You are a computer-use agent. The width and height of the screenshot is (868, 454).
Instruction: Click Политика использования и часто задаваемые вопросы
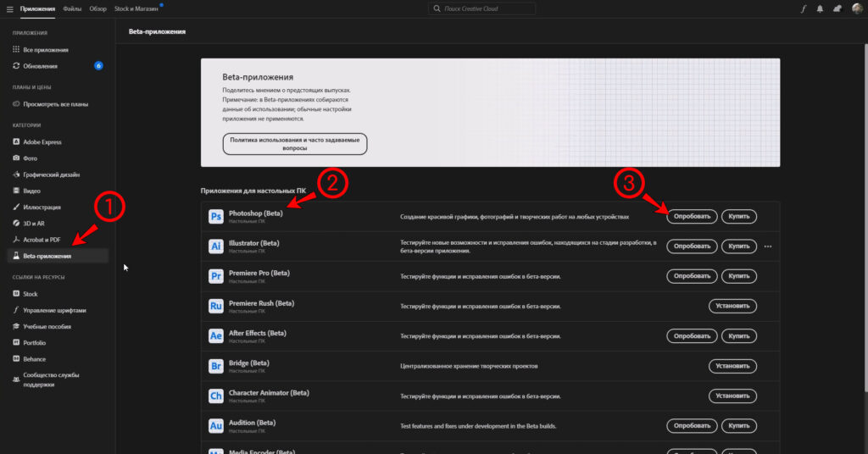point(294,144)
